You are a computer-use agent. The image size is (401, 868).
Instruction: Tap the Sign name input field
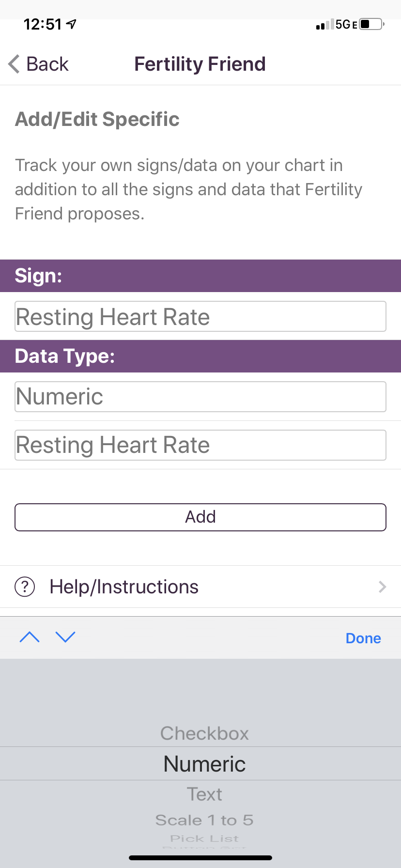point(200,317)
